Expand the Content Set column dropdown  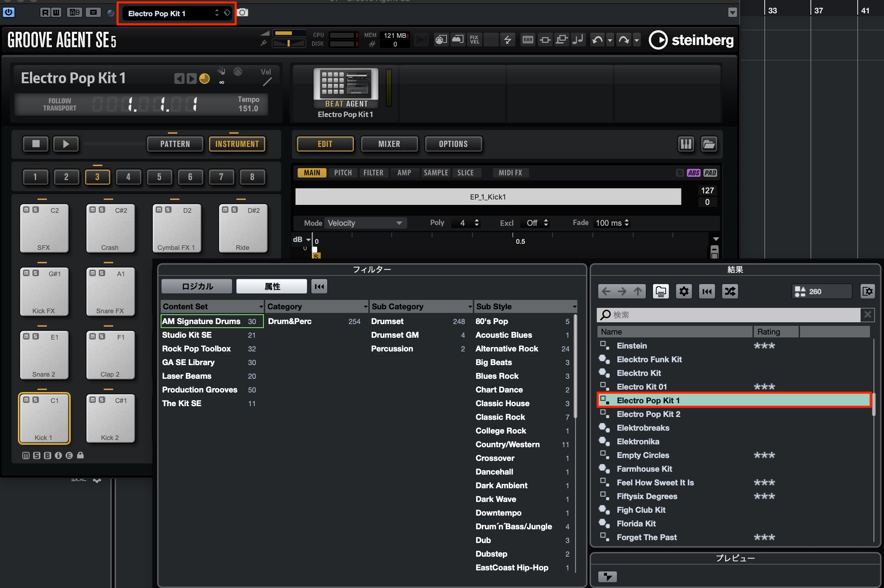261,307
